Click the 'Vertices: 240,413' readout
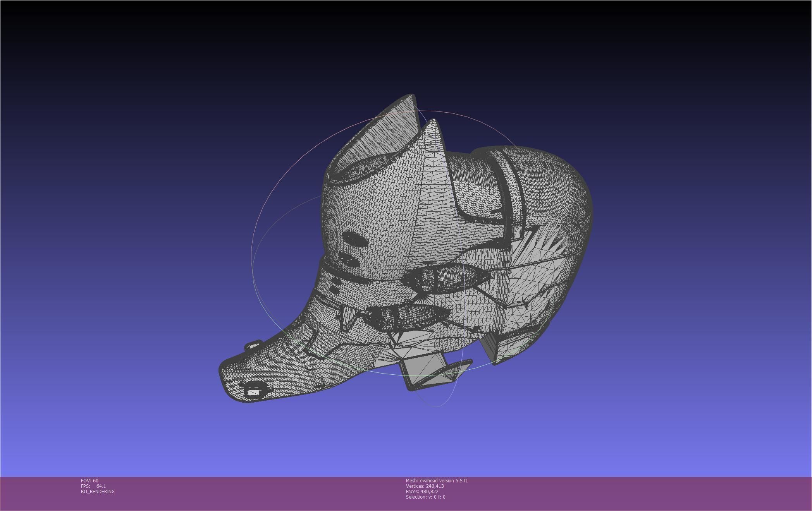 coord(425,486)
